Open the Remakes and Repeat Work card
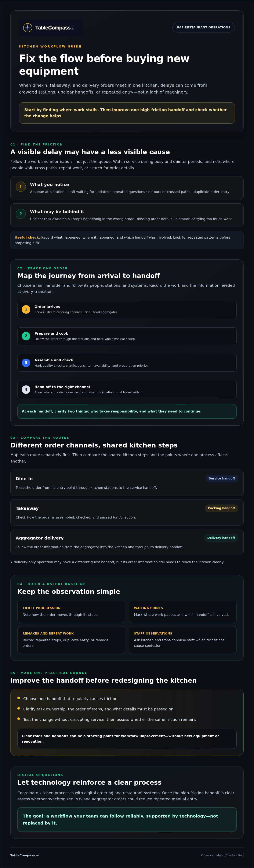Viewport: 254px width, 868px height. click(x=71, y=640)
